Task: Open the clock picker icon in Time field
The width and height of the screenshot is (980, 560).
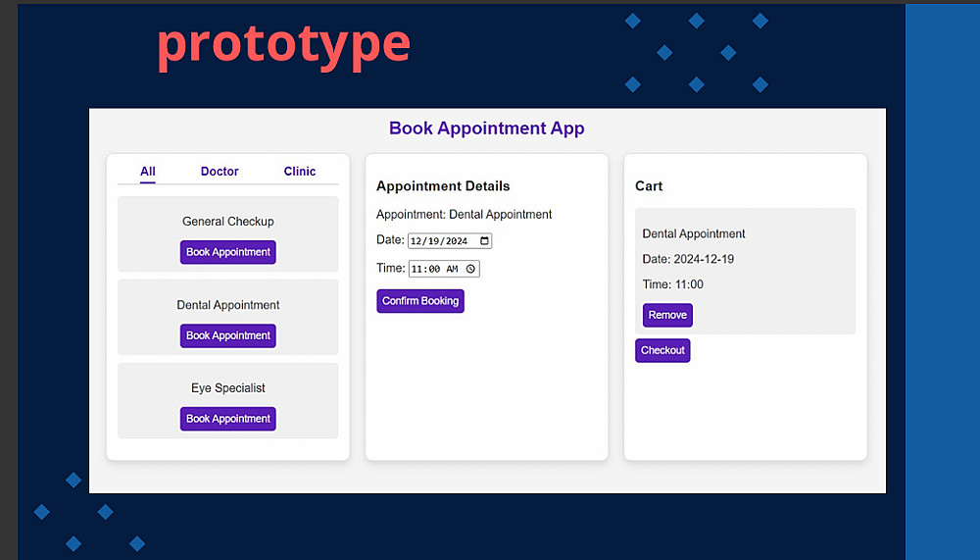Action: point(470,269)
